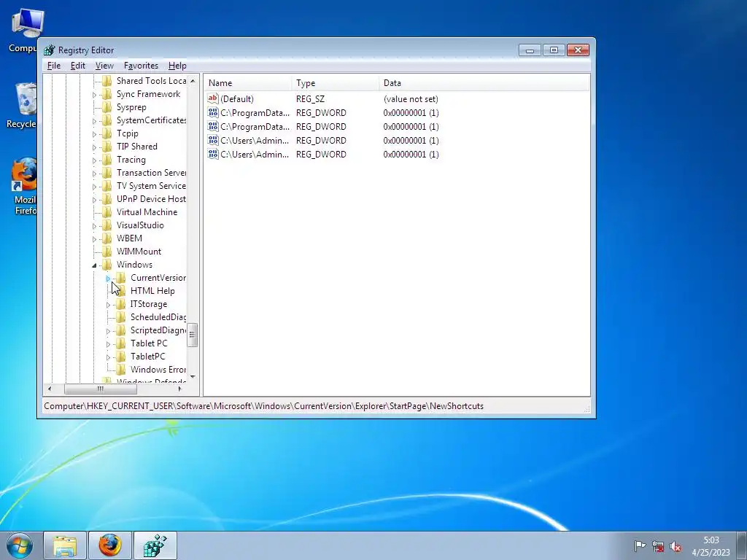Expand the WBEM key
747x560 pixels.
point(94,239)
